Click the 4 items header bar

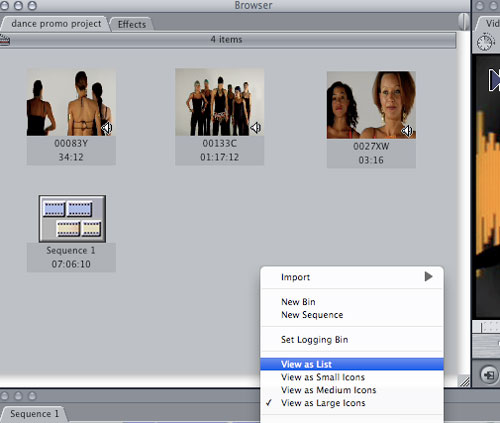click(228, 40)
